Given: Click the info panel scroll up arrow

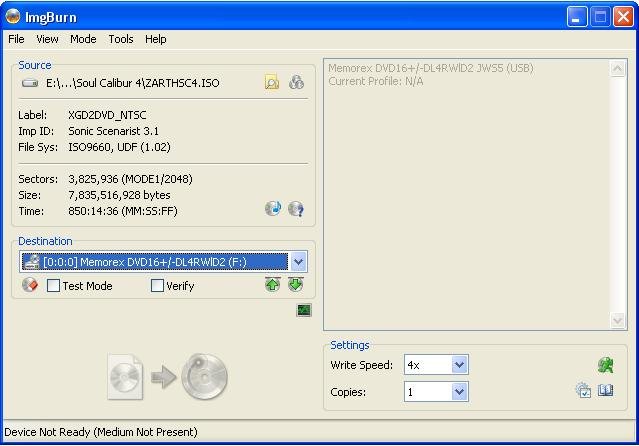Looking at the screenshot, I should point(617,68).
